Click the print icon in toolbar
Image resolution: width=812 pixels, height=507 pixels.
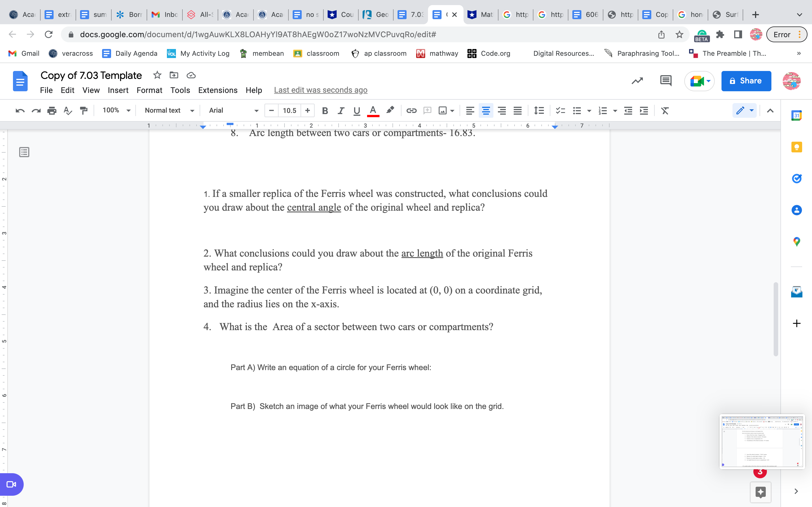[52, 111]
